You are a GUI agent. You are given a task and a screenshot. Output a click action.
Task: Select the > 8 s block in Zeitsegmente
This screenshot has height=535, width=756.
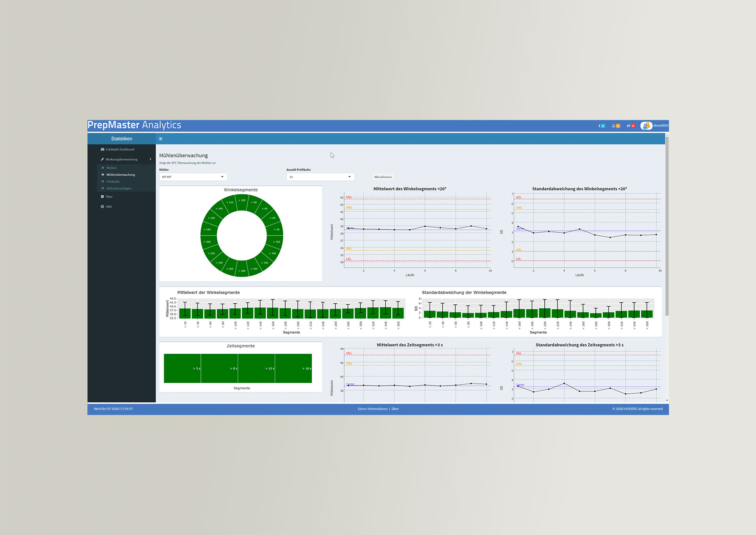click(220, 368)
